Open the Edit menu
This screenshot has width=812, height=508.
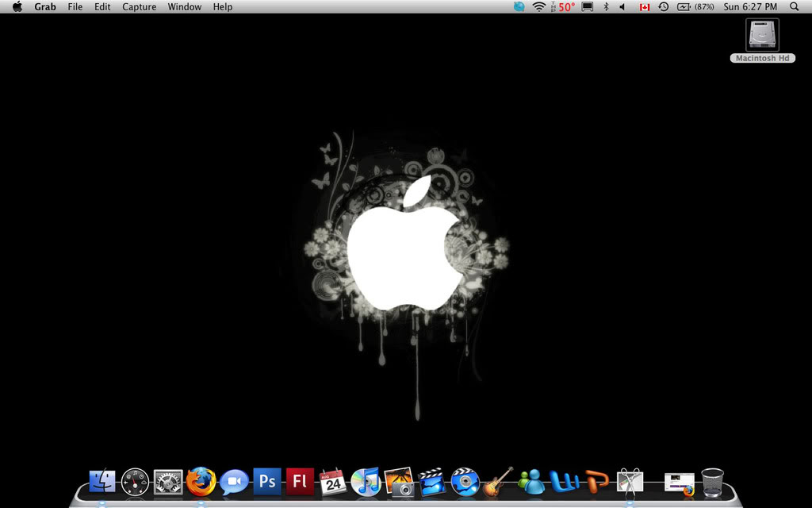click(x=102, y=6)
